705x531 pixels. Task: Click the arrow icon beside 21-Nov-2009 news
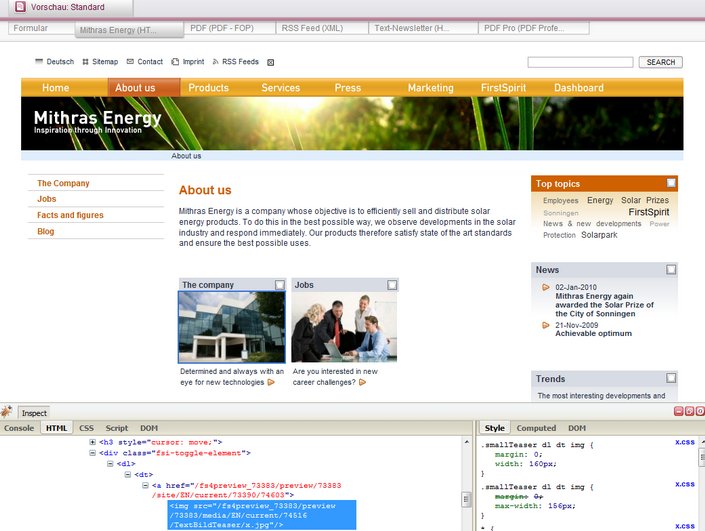(x=546, y=325)
